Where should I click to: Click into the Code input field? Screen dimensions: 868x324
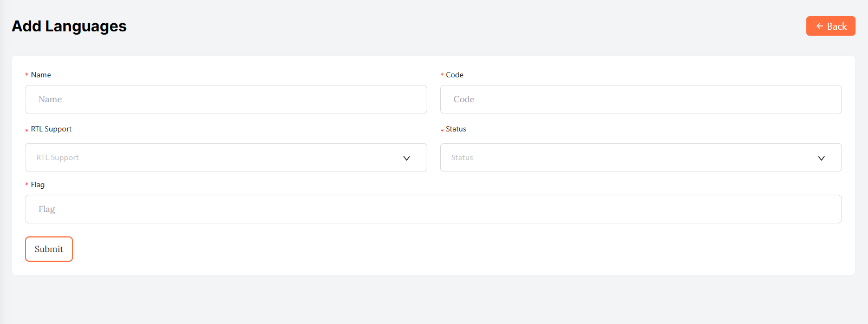641,100
